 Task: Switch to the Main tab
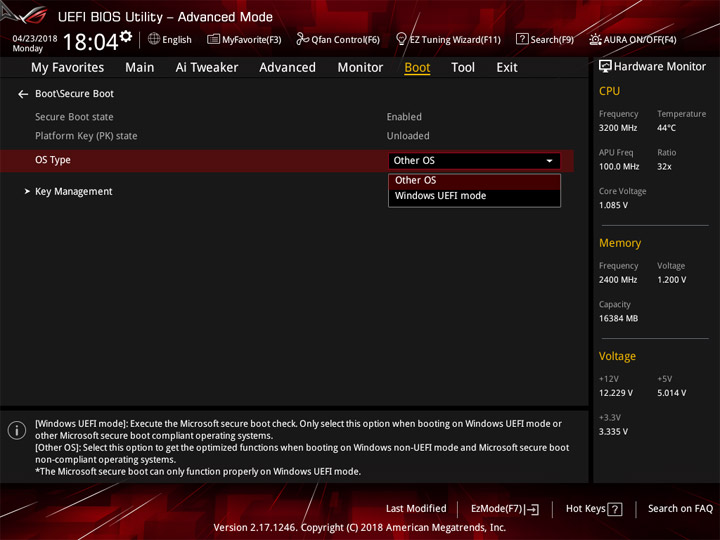pyautogui.click(x=140, y=68)
